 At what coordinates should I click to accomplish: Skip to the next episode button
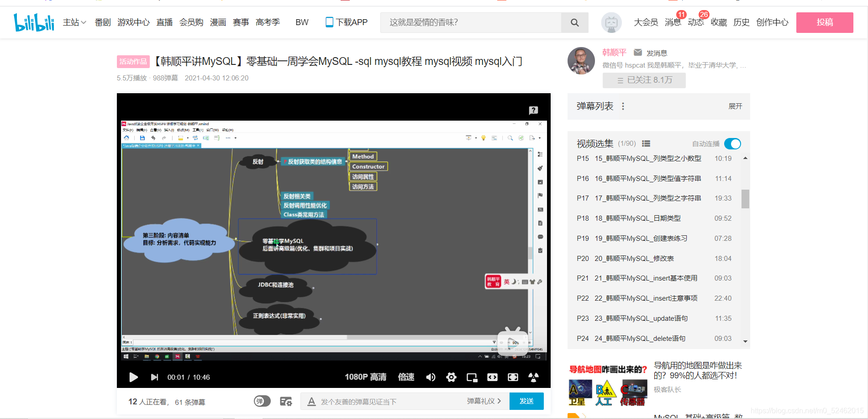pos(154,377)
